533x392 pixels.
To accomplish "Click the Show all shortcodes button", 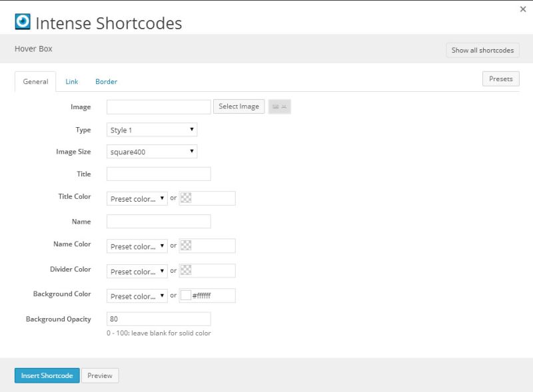I will coord(482,51).
